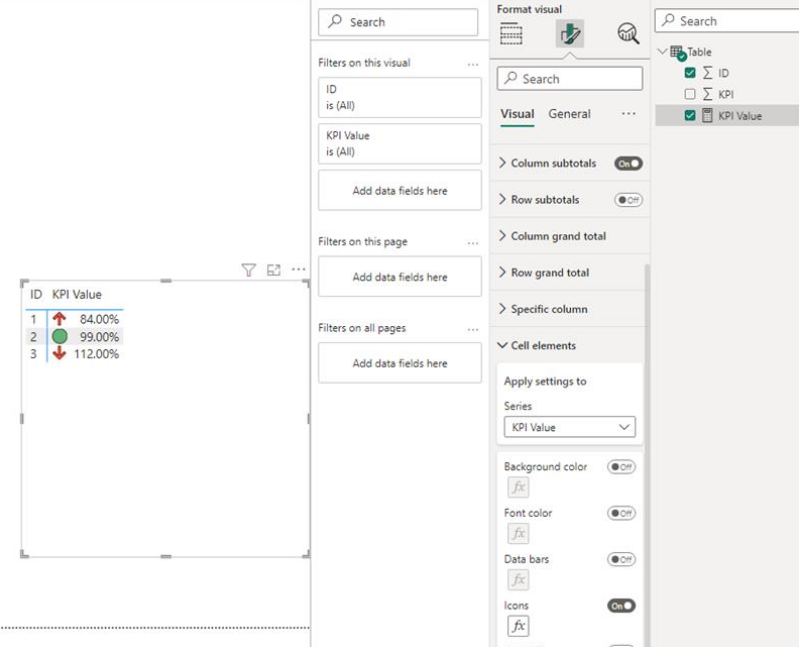Click green circle icon in row 2
799x647 pixels.
(60, 336)
